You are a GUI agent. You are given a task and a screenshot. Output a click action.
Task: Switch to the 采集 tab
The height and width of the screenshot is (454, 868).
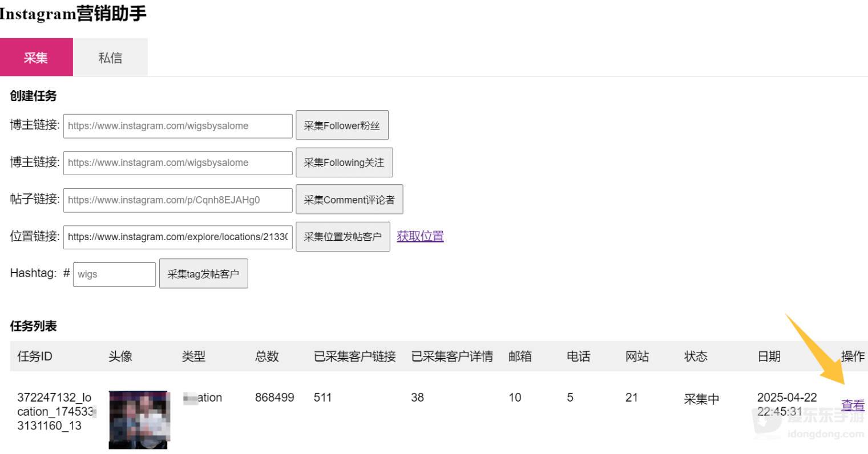point(37,57)
